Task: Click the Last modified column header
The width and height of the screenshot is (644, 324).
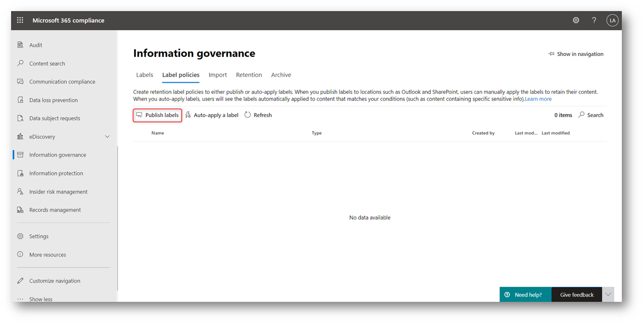Action: tap(556, 133)
